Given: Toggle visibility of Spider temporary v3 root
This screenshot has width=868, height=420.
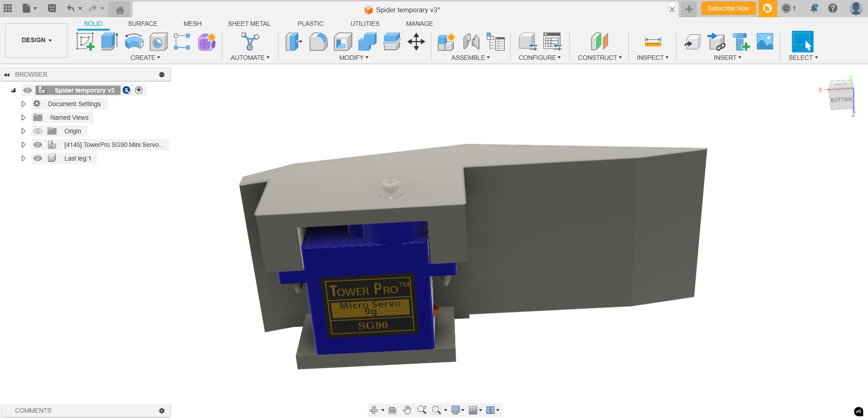Looking at the screenshot, I should coord(28,90).
